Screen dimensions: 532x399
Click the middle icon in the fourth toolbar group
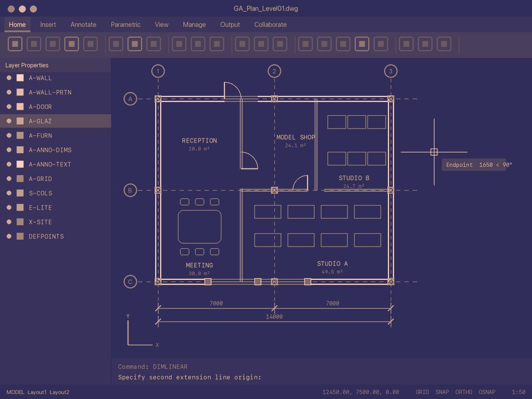(x=261, y=44)
